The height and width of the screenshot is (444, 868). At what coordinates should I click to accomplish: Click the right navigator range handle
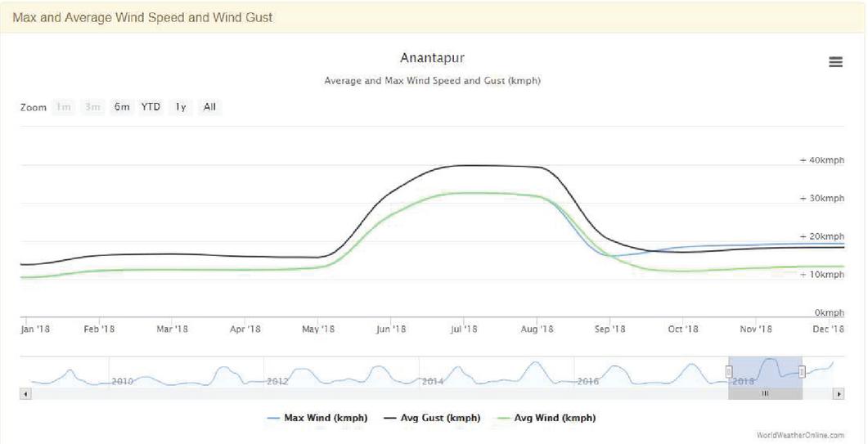coord(802,372)
